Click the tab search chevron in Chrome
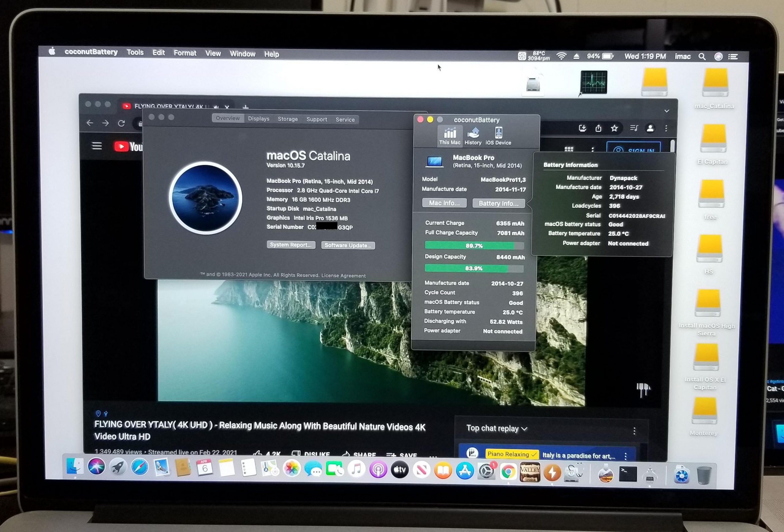Screen dimensions: 784x532 click(667, 111)
